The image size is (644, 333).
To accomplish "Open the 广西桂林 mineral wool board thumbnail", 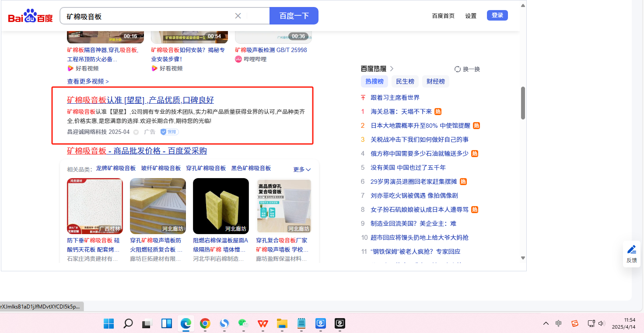I will click(95, 206).
